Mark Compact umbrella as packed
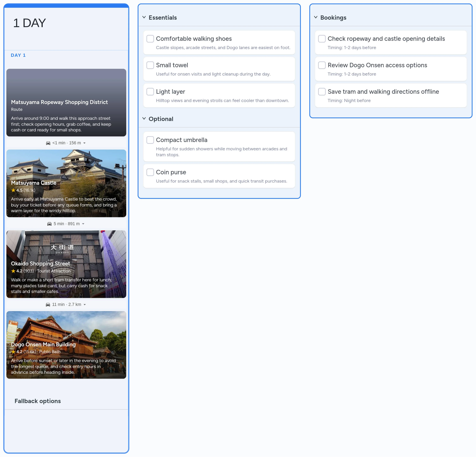Viewport: 476px width, 457px height. point(150,140)
